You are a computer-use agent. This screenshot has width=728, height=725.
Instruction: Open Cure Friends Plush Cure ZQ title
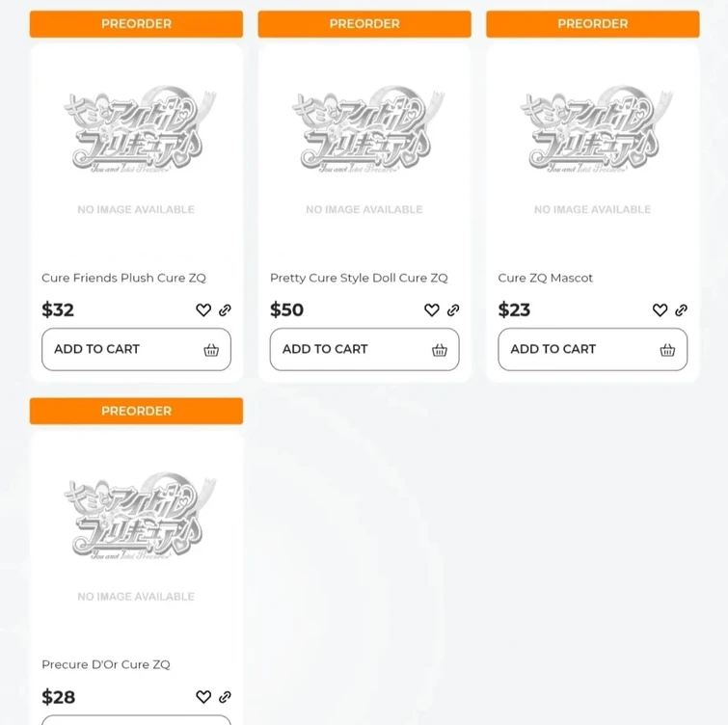click(x=123, y=278)
